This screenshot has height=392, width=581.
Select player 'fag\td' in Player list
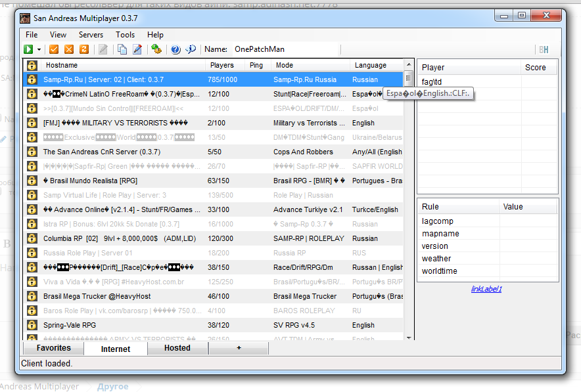[432, 82]
